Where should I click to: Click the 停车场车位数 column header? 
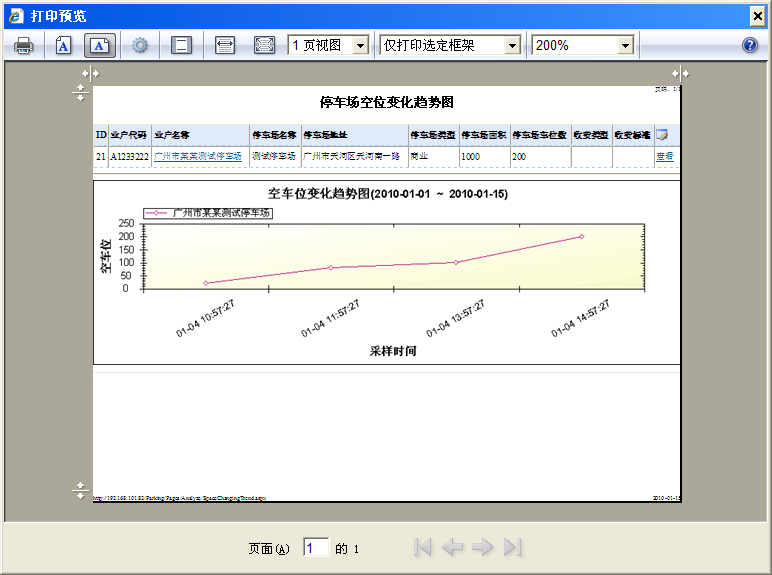click(x=540, y=135)
